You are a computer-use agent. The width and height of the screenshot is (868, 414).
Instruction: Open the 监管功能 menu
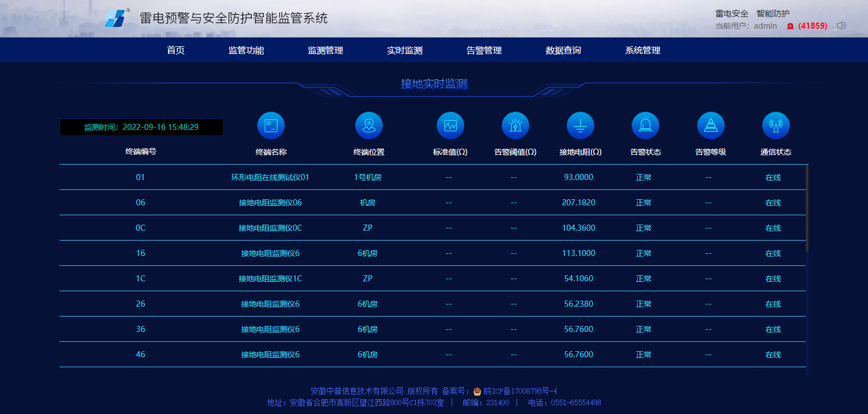[x=246, y=50]
